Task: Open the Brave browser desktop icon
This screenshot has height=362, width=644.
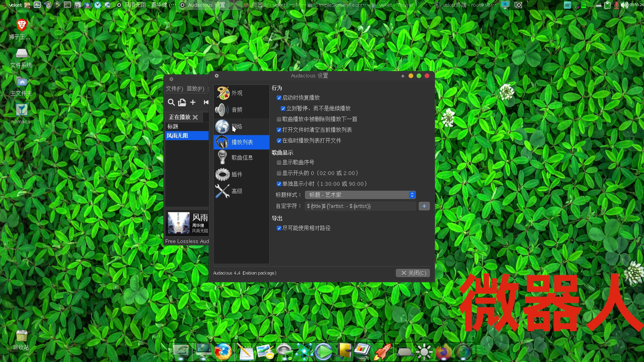Action: [x=21, y=29]
